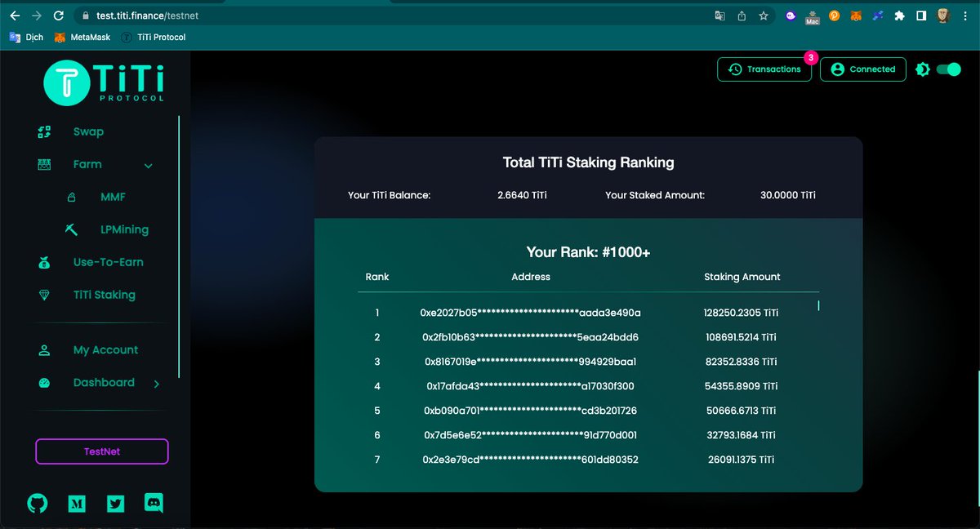Expand the Dashboard submenu arrow
Screen dimensions: 980x529
pyautogui.click(x=157, y=384)
